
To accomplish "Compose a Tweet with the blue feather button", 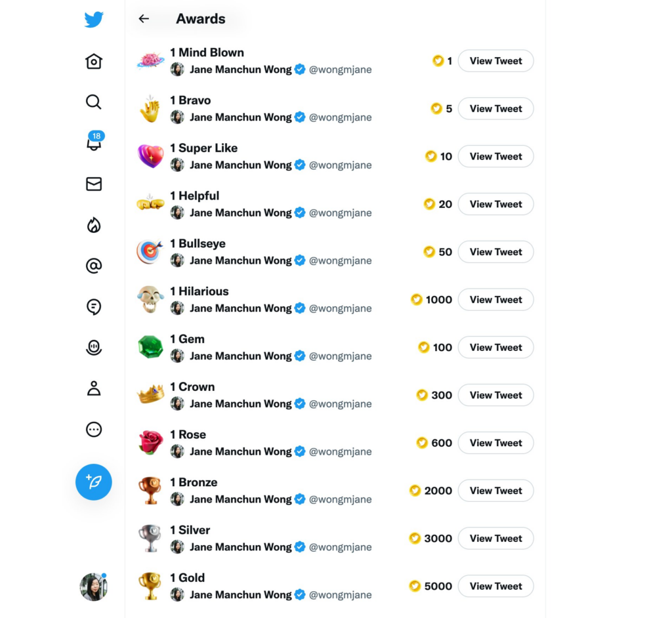I will [x=94, y=482].
